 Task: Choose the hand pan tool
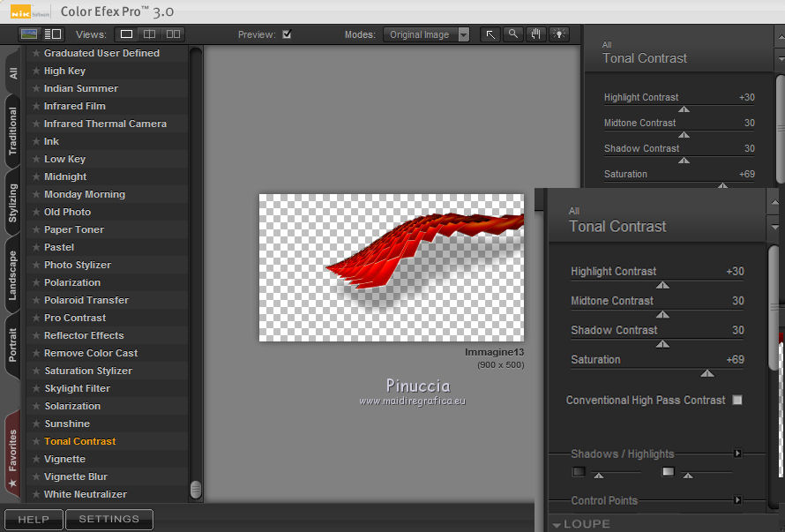click(536, 34)
